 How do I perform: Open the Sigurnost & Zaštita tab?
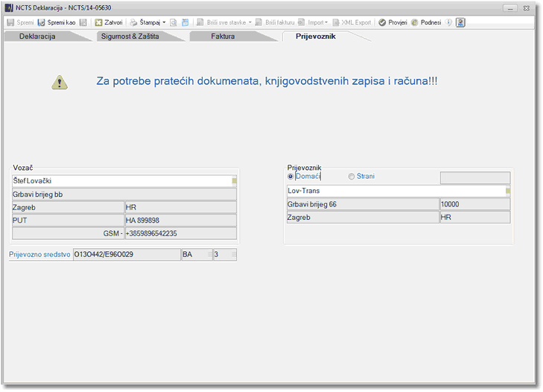(x=130, y=37)
